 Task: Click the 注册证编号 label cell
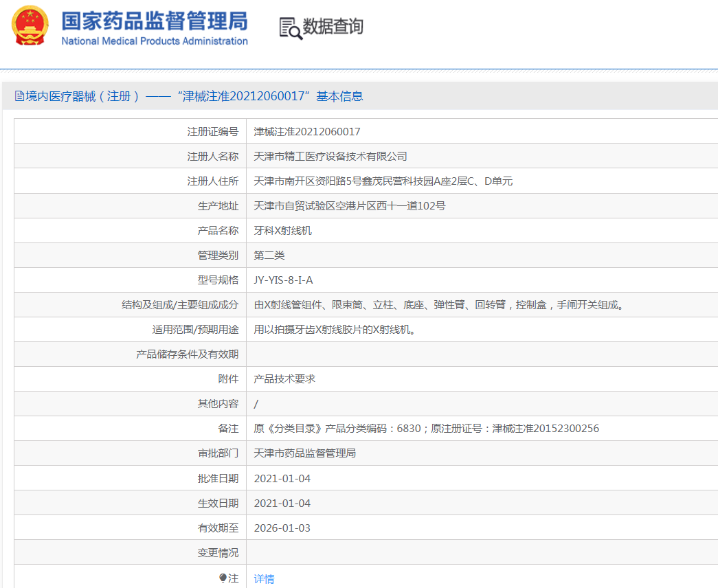213,132
